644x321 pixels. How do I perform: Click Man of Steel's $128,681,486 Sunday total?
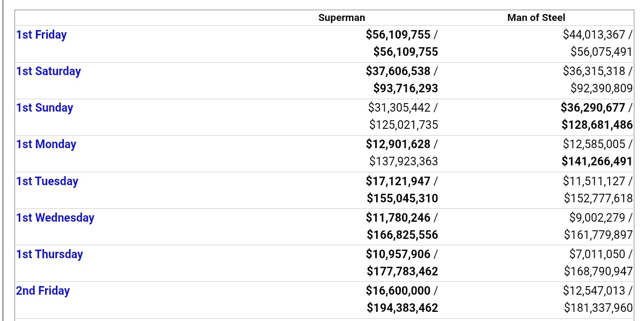click(x=597, y=125)
